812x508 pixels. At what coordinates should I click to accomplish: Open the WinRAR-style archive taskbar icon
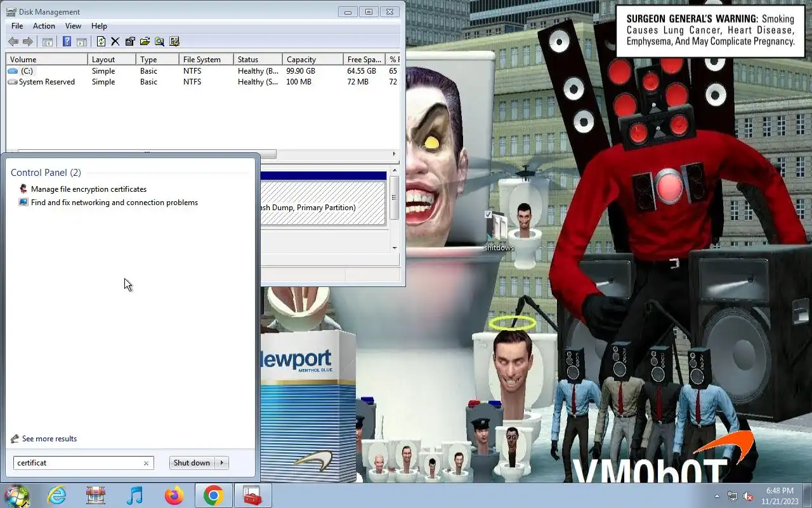[x=96, y=496]
